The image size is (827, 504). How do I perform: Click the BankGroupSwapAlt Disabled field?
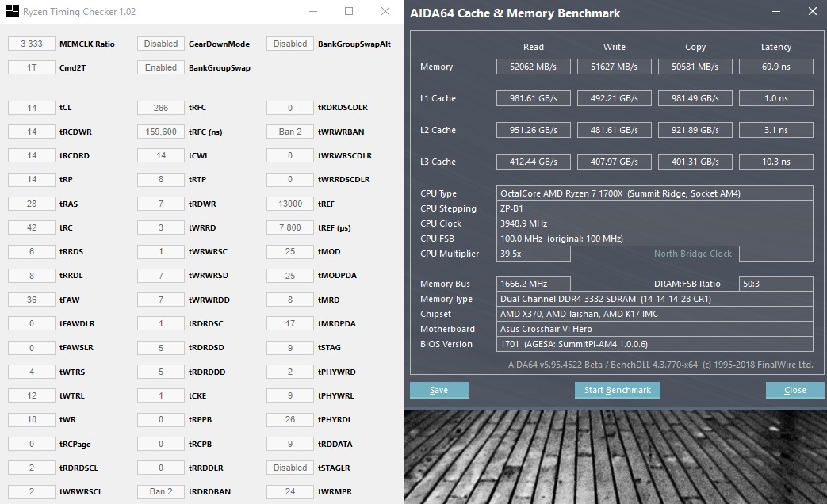(290, 44)
